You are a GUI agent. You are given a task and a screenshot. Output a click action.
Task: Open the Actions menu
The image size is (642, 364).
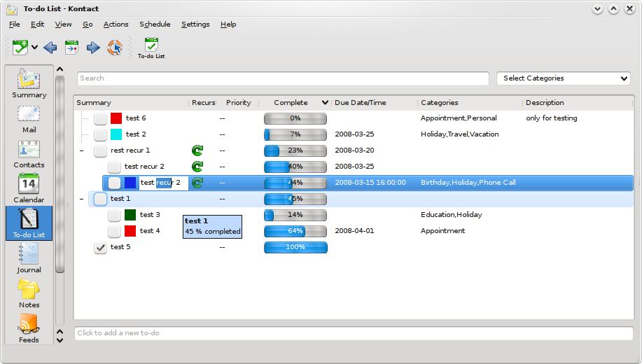[x=116, y=24]
